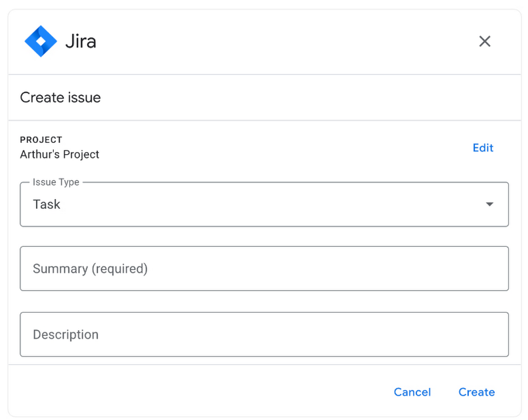
Task: Click the blue diamond Jira emblem
Action: pyautogui.click(x=42, y=41)
